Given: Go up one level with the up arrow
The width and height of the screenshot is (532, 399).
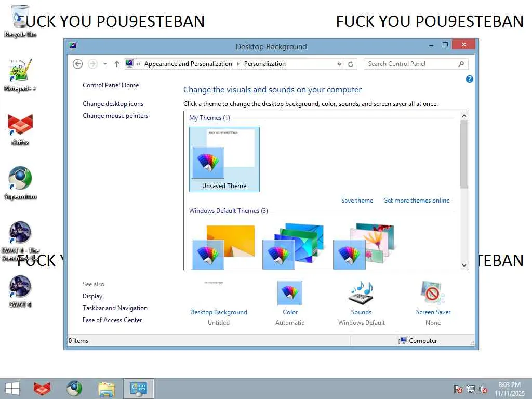Looking at the screenshot, I should [x=117, y=64].
